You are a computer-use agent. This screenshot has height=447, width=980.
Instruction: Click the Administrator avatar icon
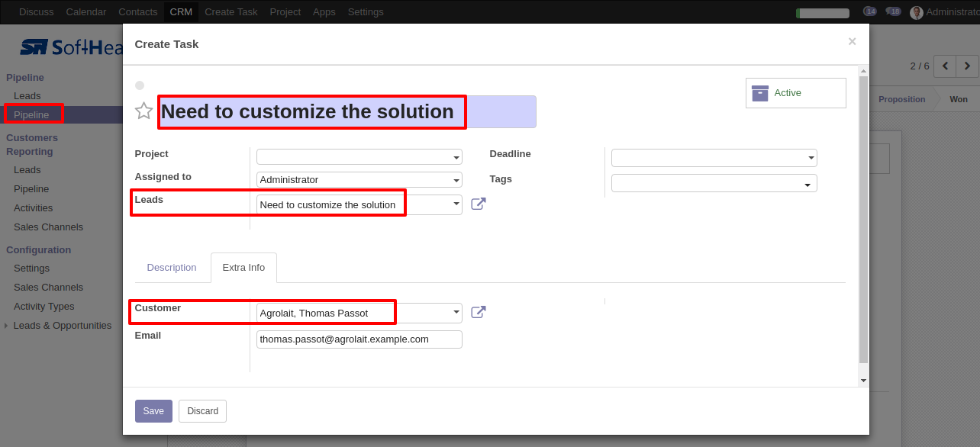917,12
